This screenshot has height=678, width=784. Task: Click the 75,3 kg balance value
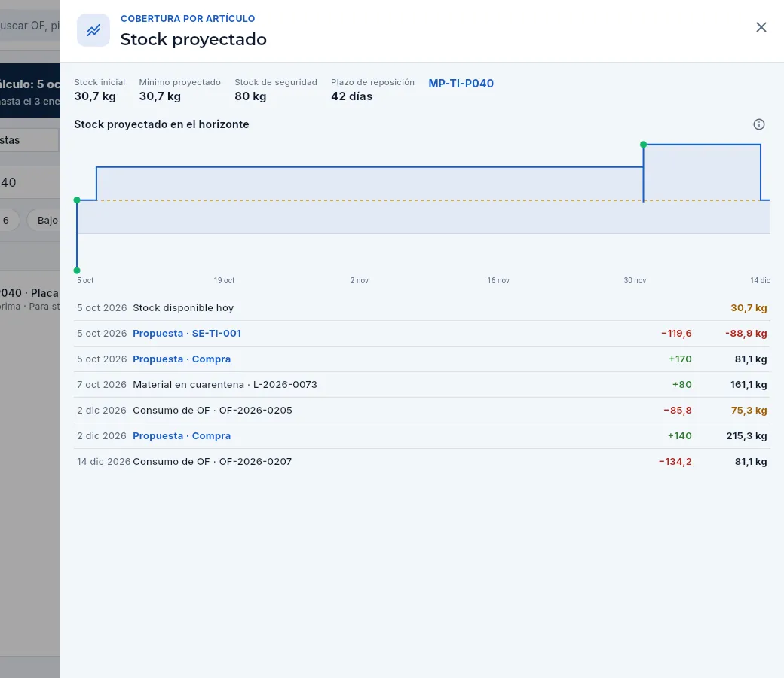pyautogui.click(x=749, y=411)
